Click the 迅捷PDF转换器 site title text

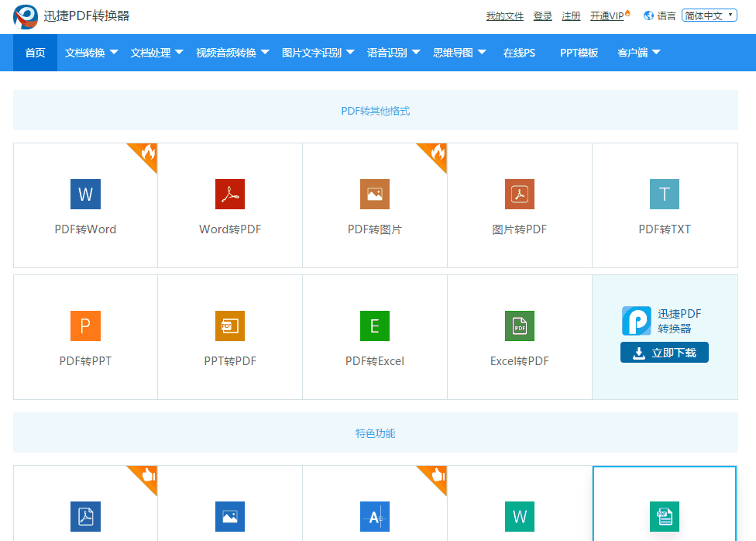[86, 16]
